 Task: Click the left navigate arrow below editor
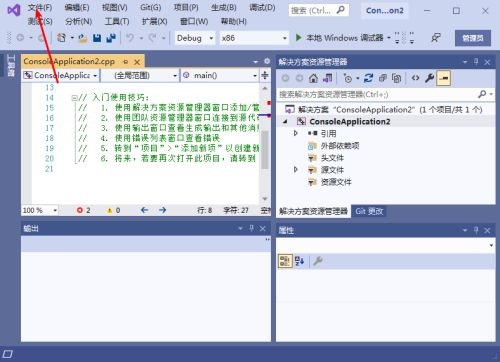click(144, 210)
